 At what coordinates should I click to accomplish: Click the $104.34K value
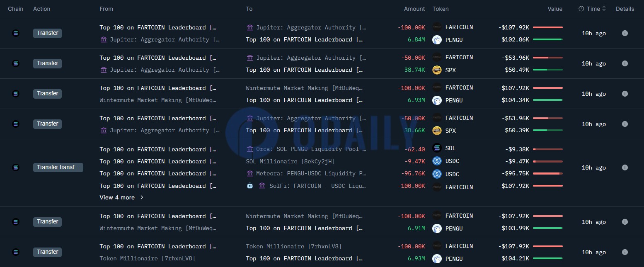tap(515, 100)
